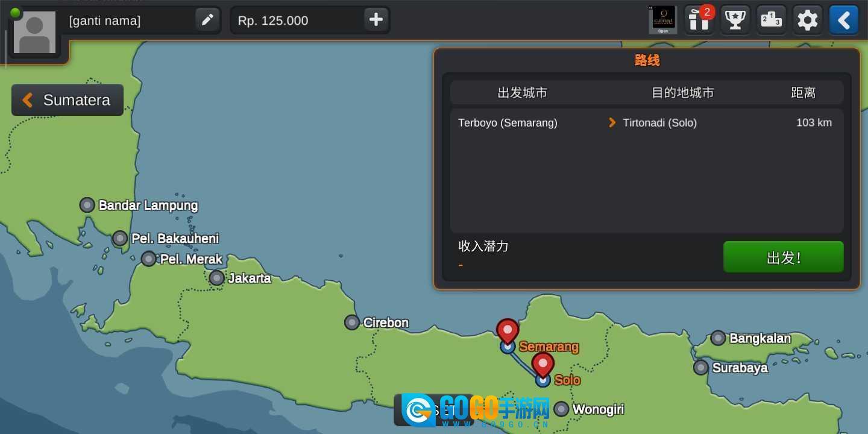Select Surabaya city marker
Viewport: 868px width, 434px height.
click(x=700, y=367)
